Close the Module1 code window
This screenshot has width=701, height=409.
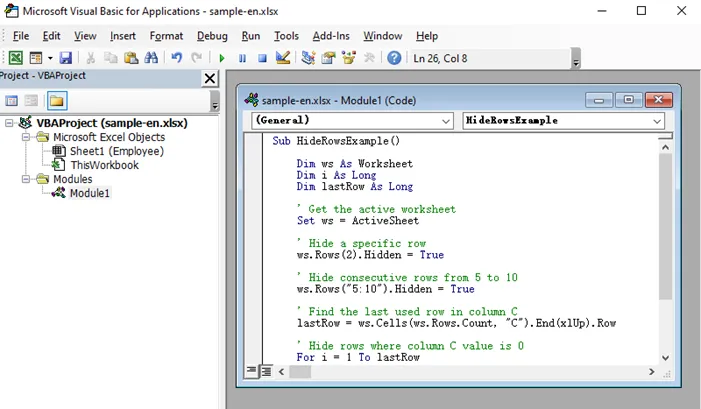pyautogui.click(x=659, y=100)
